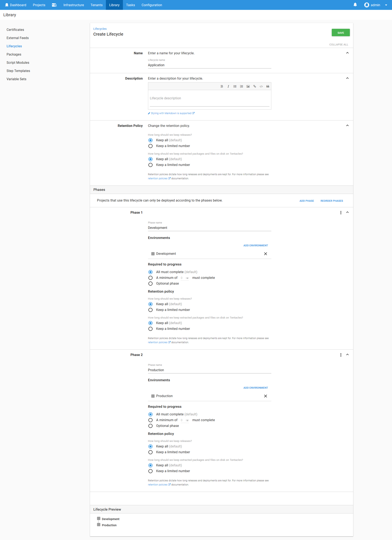This screenshot has height=540, width=392.
Task: Apply italic formatting in description editor
Action: [228, 86]
